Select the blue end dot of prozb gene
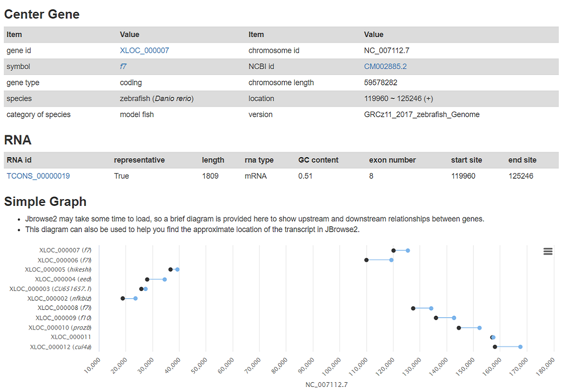 (479, 328)
